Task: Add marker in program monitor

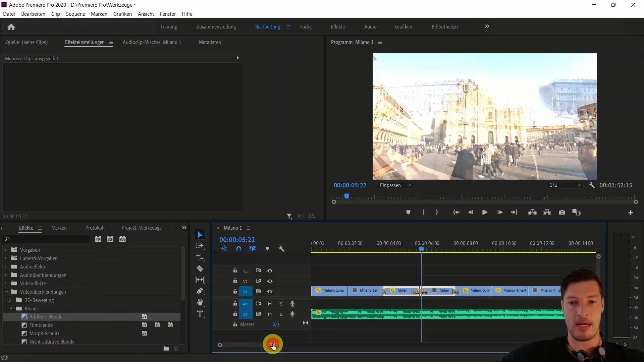Action: pyautogui.click(x=408, y=212)
